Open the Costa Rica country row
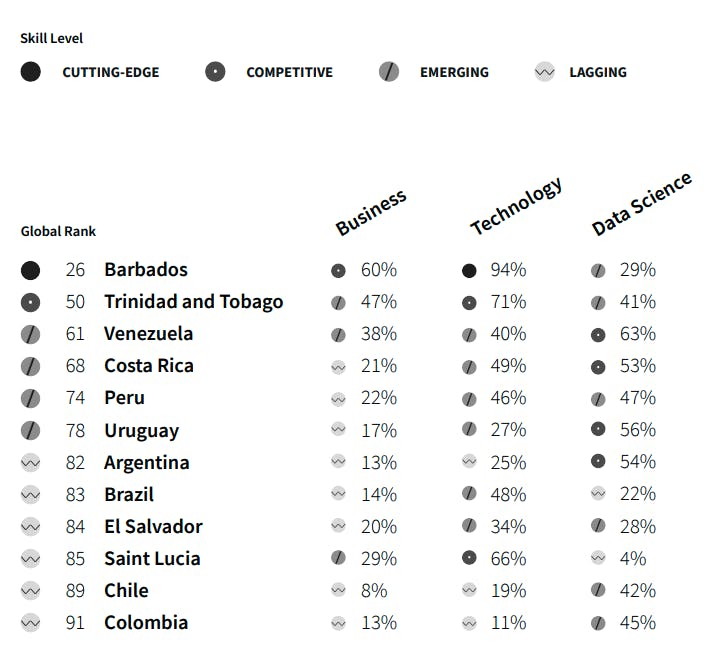 tap(149, 366)
